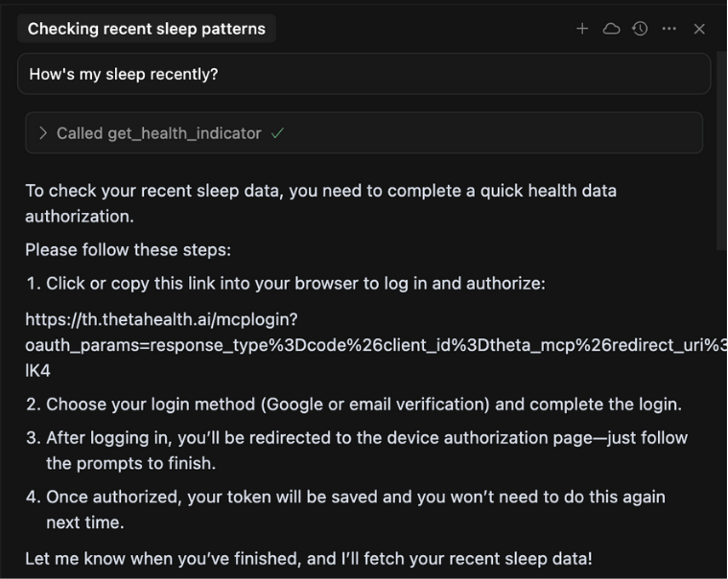Open the three-dot more options menu

(669, 29)
